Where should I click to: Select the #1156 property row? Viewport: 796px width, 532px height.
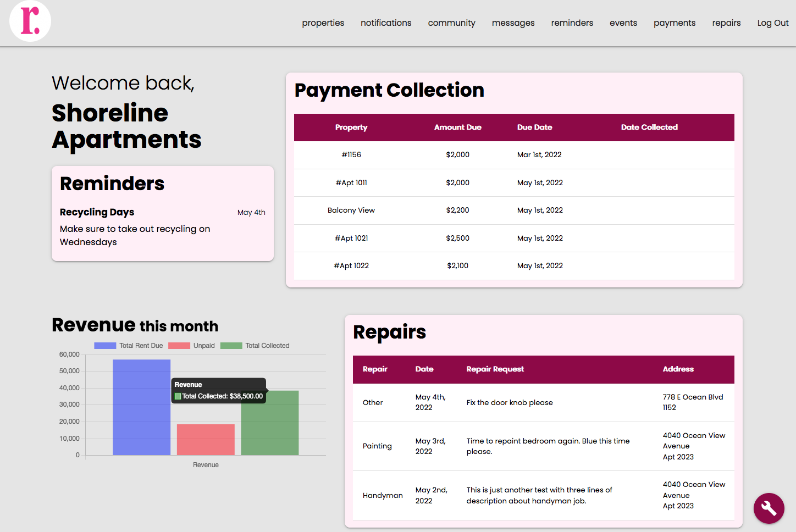[514, 155]
